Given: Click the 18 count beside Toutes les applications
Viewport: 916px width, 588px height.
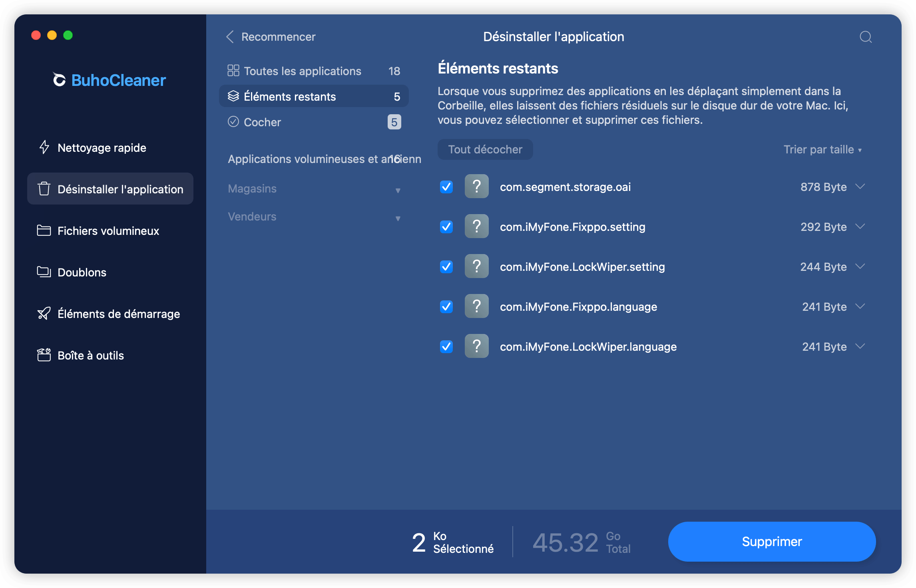Looking at the screenshot, I should [394, 71].
